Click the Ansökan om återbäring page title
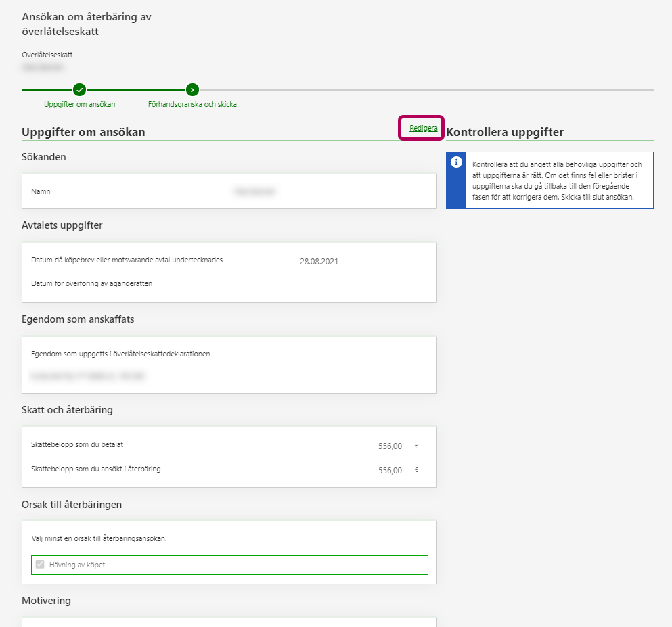 87,24
